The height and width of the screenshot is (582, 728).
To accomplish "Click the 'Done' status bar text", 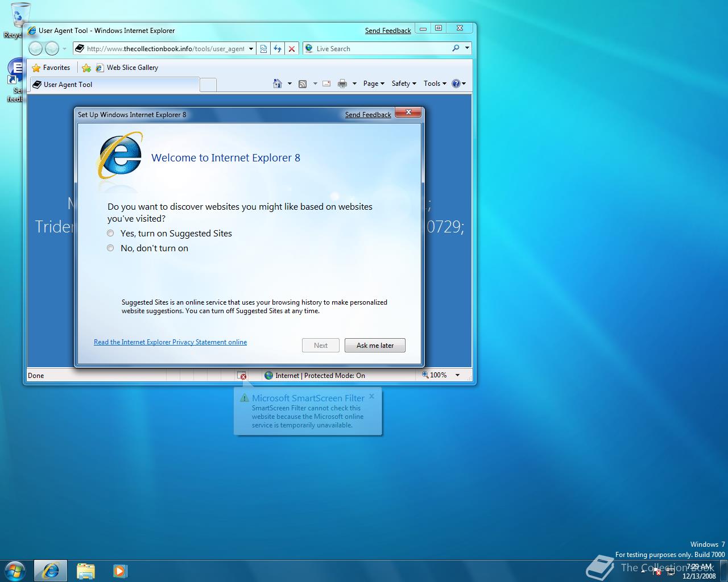I will [36, 376].
